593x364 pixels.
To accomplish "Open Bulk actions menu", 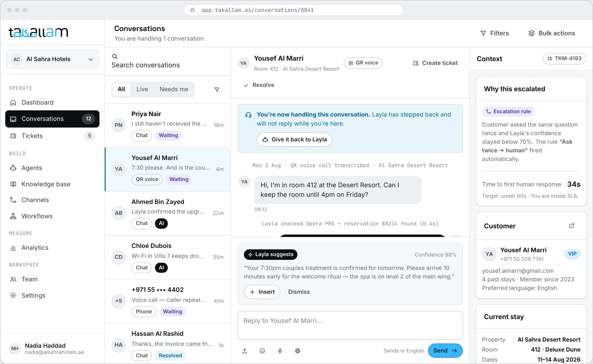I will pos(552,33).
